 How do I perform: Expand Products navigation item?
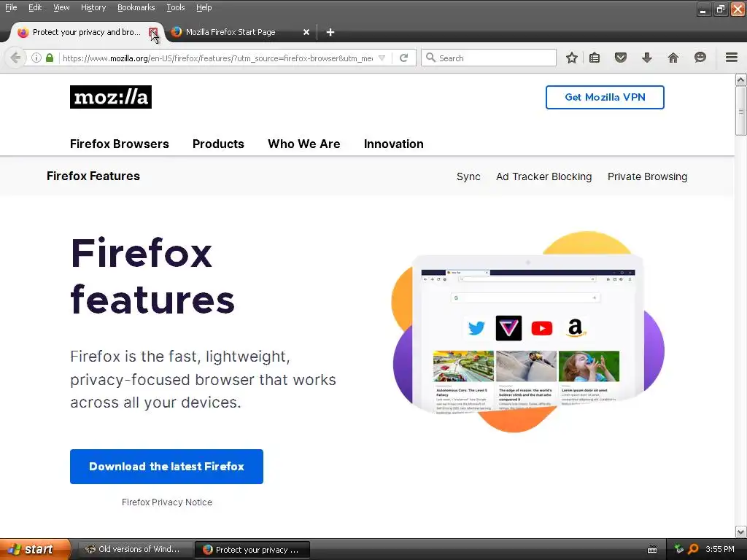point(218,144)
